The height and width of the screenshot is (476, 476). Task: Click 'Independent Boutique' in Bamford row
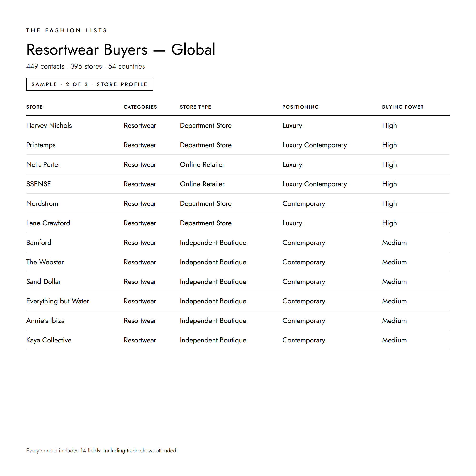[x=213, y=243]
